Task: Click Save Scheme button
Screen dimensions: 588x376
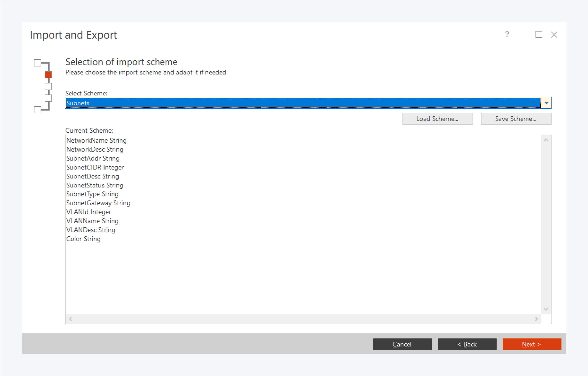Action: (x=516, y=119)
